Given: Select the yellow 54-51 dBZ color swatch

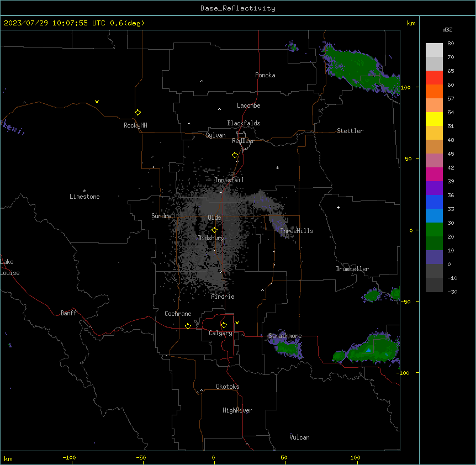Looking at the screenshot, I should pyautogui.click(x=434, y=119).
